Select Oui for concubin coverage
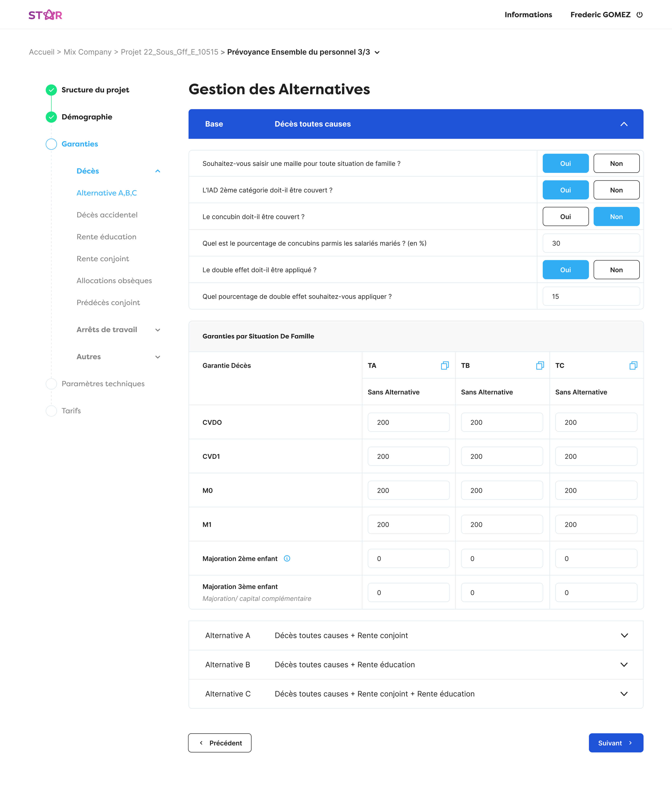 click(565, 217)
